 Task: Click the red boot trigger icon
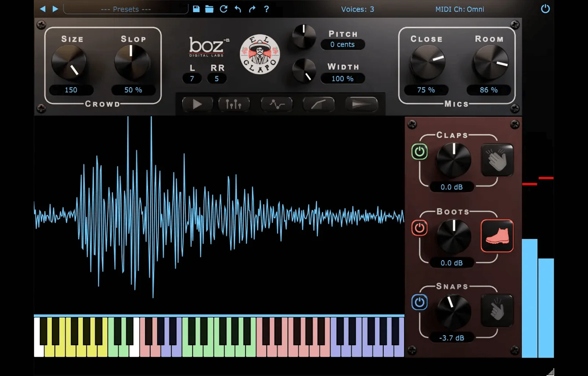(x=497, y=236)
